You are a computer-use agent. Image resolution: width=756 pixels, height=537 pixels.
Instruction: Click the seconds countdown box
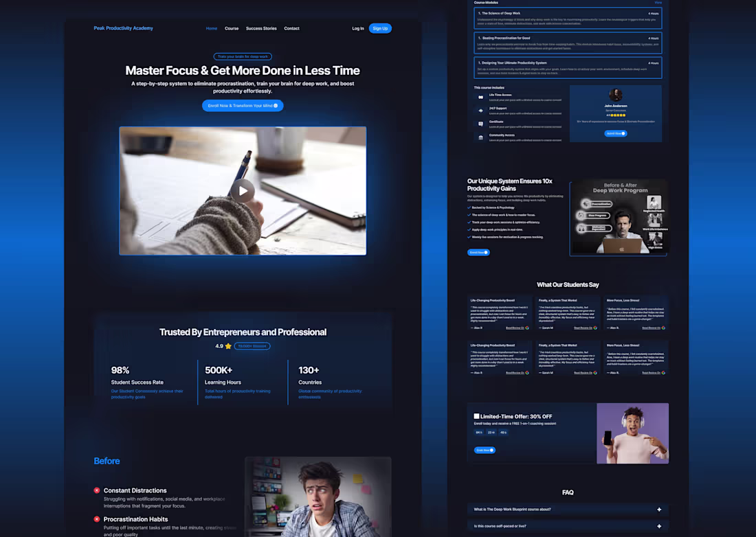pos(503,433)
